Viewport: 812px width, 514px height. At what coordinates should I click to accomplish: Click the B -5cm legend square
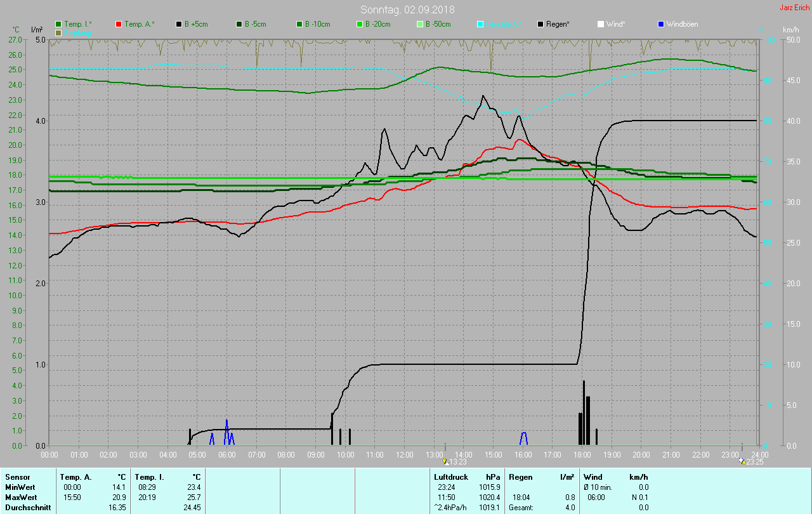tap(240, 24)
